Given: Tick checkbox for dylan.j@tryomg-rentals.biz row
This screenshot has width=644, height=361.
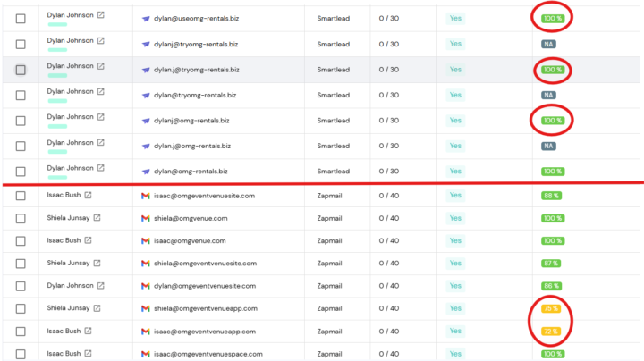Looking at the screenshot, I should coord(21,70).
